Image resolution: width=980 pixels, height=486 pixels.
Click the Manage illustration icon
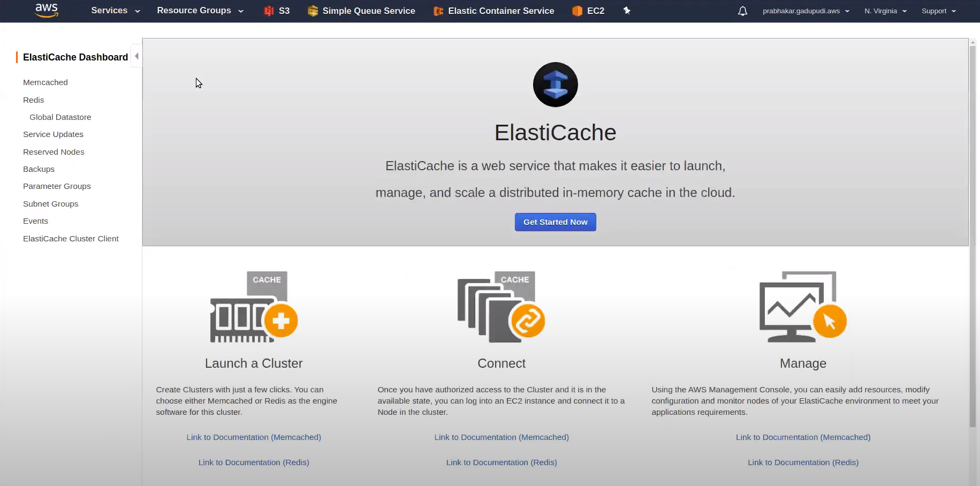[803, 307]
